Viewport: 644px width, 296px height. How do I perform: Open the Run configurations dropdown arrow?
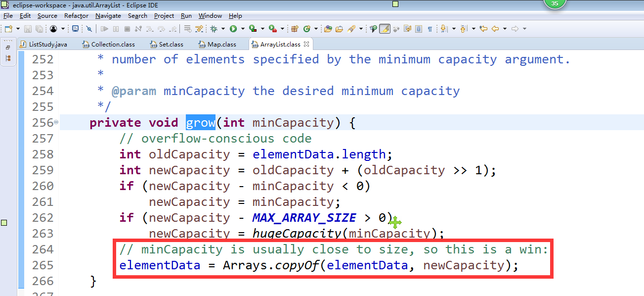pyautogui.click(x=243, y=29)
